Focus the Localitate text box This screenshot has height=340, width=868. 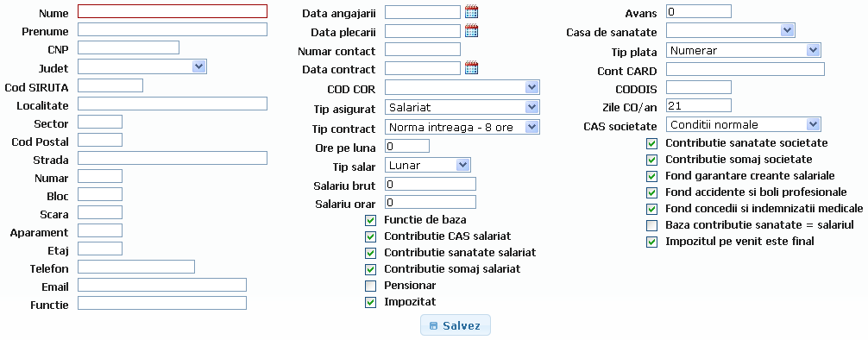[173, 104]
